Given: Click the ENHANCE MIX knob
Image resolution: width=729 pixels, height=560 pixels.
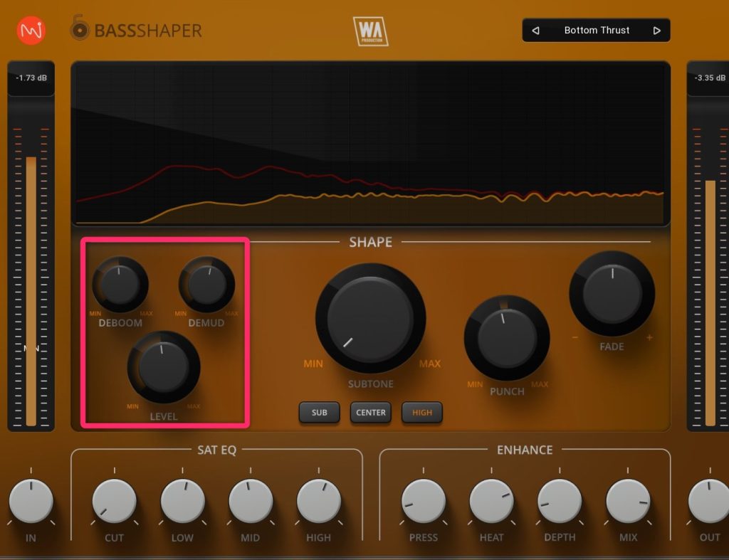Looking at the screenshot, I should pyautogui.click(x=628, y=501).
